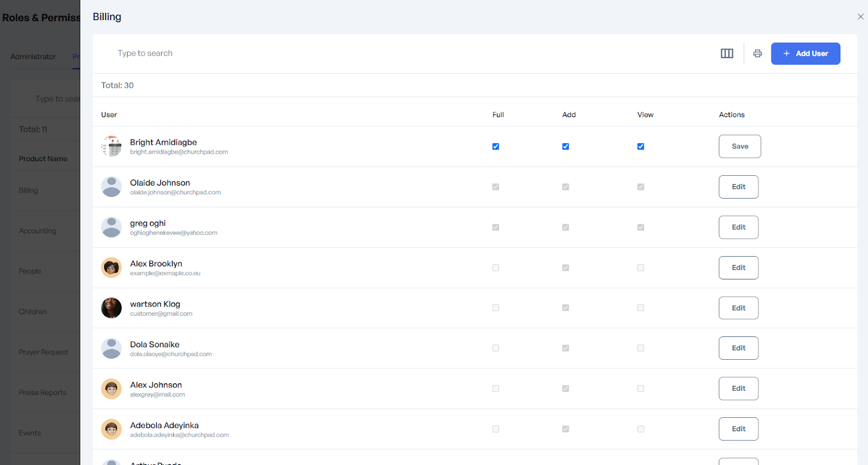Screen dimensions: 868x465
Task: Click Edit button for greg oghi
Action: pyautogui.click(x=738, y=227)
